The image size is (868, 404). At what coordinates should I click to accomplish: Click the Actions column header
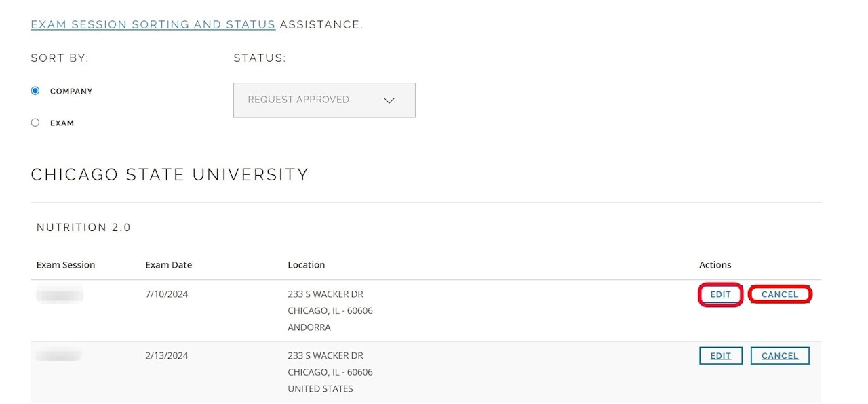pos(715,265)
